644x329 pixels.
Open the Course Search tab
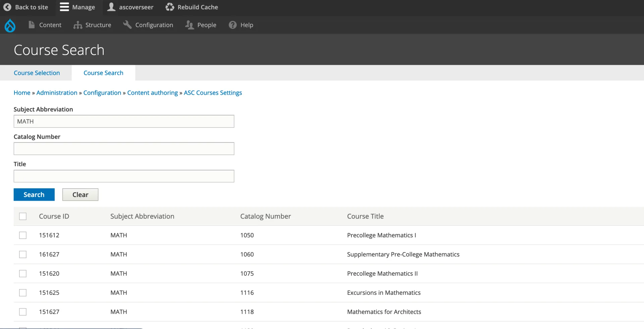coord(103,73)
